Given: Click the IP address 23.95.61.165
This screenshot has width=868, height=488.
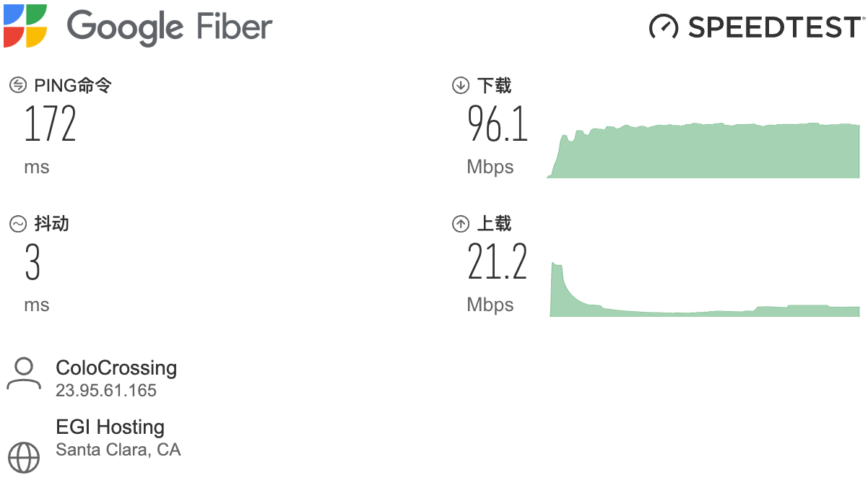Looking at the screenshot, I should 106,391.
